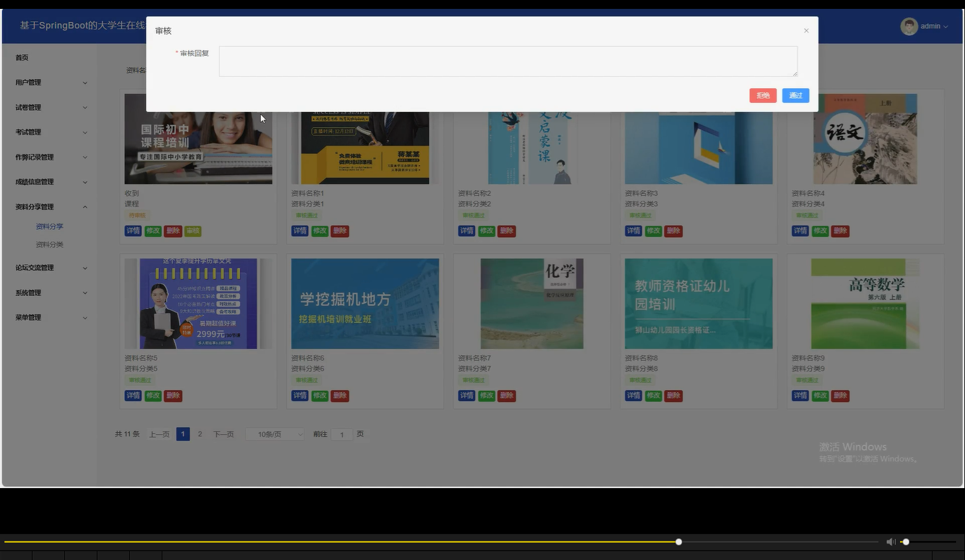Image resolution: width=965 pixels, height=560 pixels.
Task: Click 修改 on the 资料名称2 card
Action: click(486, 231)
